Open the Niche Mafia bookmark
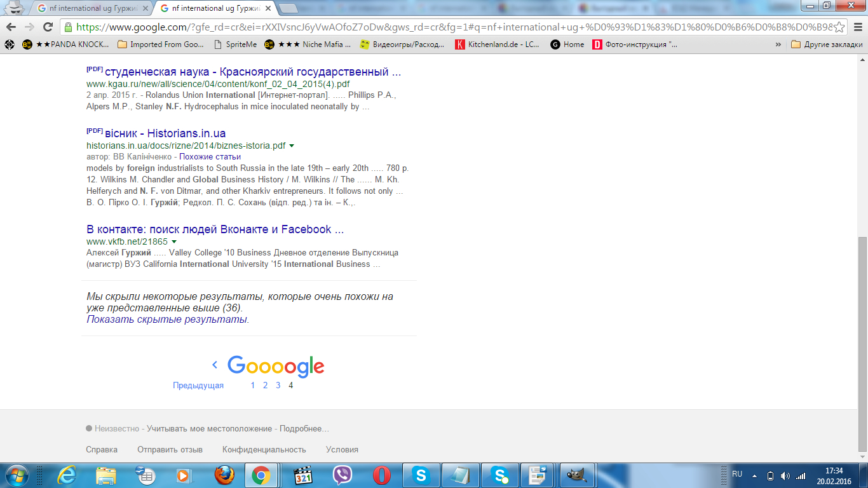Image resolution: width=868 pixels, height=488 pixels. coord(308,44)
